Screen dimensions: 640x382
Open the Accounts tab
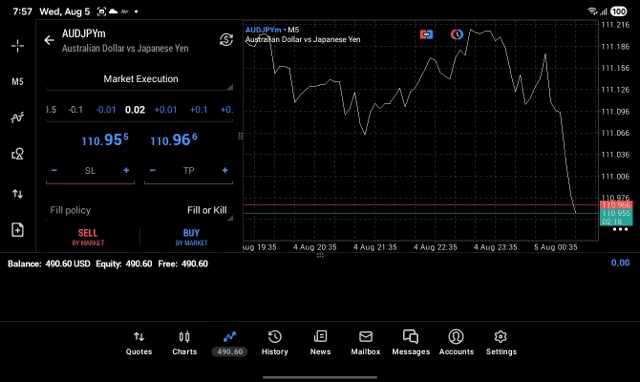pos(456,343)
